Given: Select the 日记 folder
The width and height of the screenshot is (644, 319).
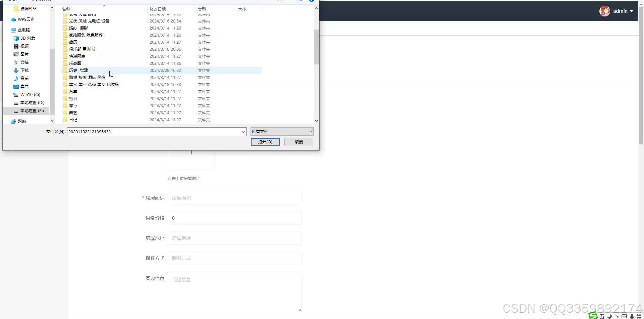Looking at the screenshot, I should (x=73, y=120).
